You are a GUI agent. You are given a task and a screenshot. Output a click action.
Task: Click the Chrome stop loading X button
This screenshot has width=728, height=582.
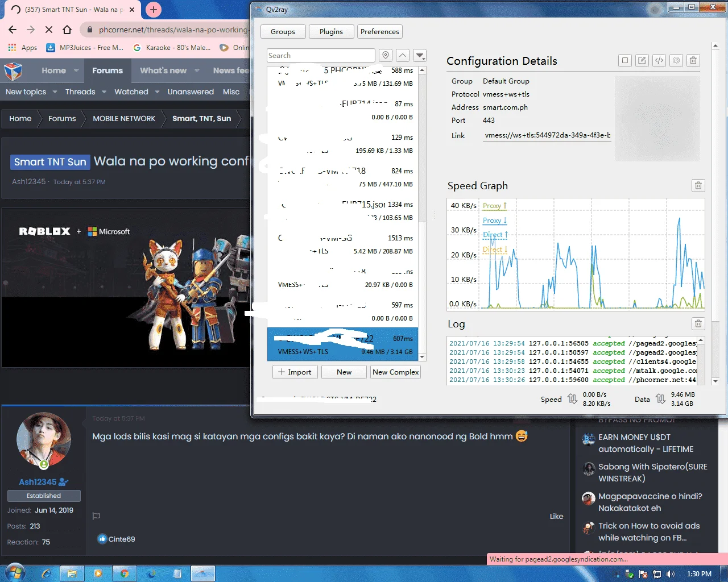click(x=48, y=30)
